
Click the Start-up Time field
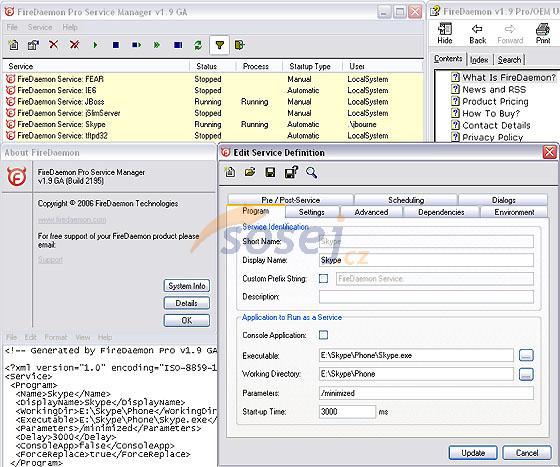pyautogui.click(x=347, y=412)
